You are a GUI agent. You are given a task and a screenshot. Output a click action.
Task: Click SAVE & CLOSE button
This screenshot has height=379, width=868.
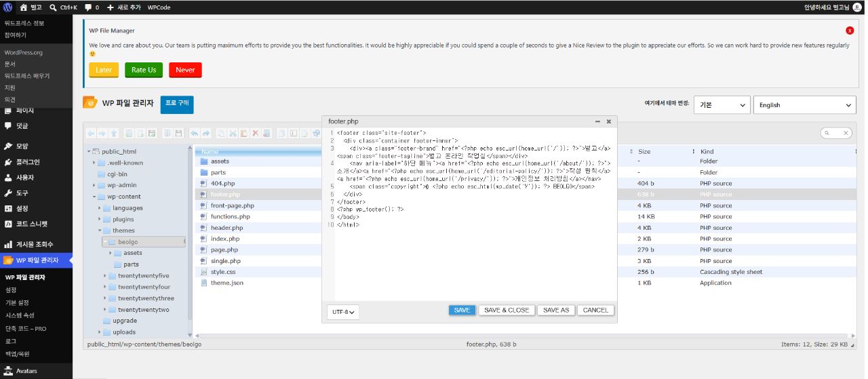[x=507, y=310]
